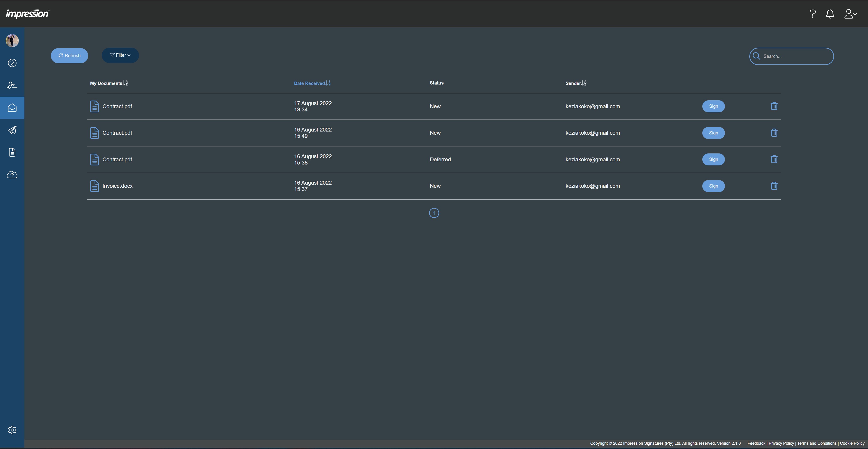Open the sent paper plane sidebar icon
The width and height of the screenshot is (868, 449).
click(x=12, y=130)
